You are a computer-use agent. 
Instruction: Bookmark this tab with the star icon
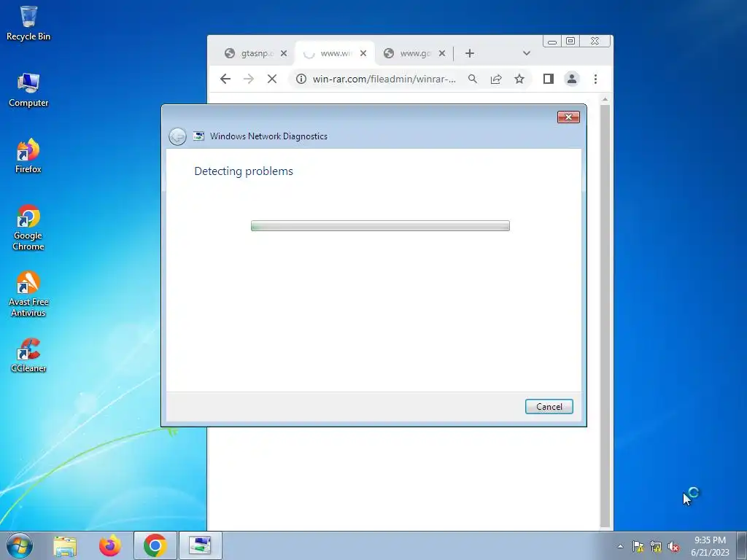(519, 79)
